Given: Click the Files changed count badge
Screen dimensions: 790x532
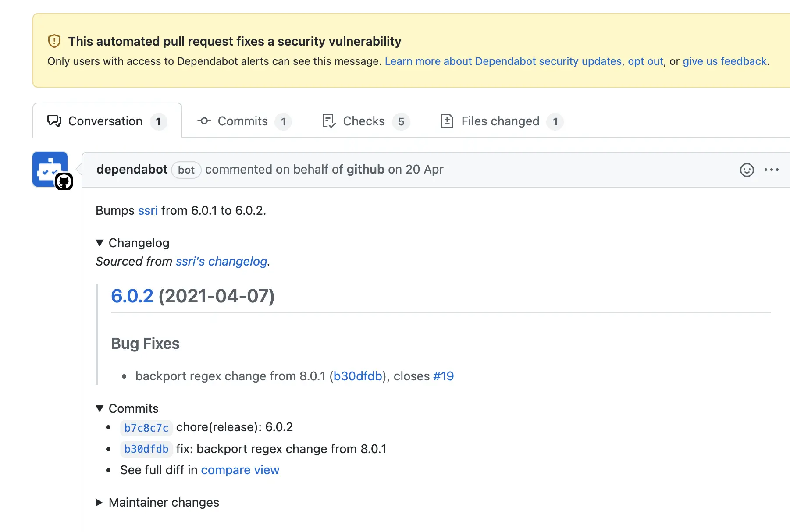Looking at the screenshot, I should [x=555, y=121].
